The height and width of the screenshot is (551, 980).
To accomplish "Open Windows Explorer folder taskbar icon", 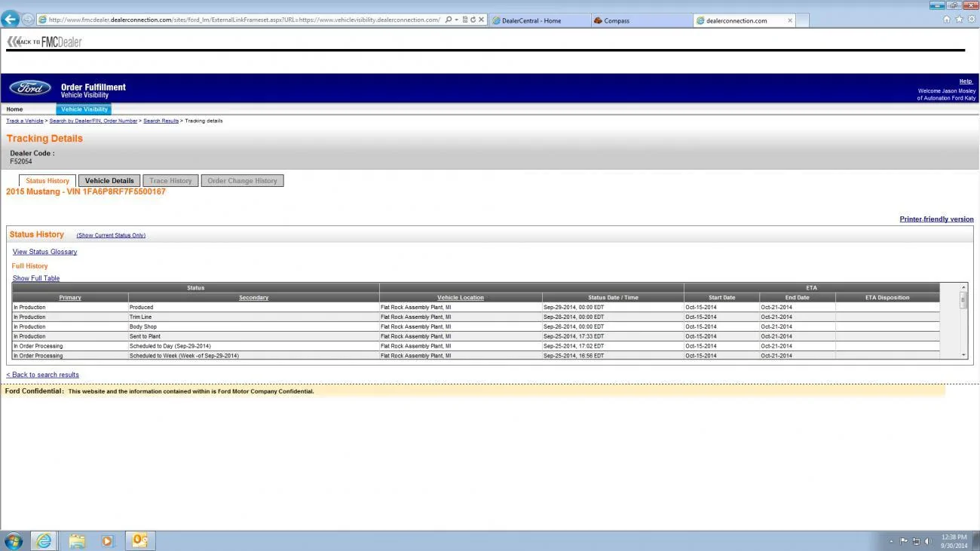I will point(77,540).
